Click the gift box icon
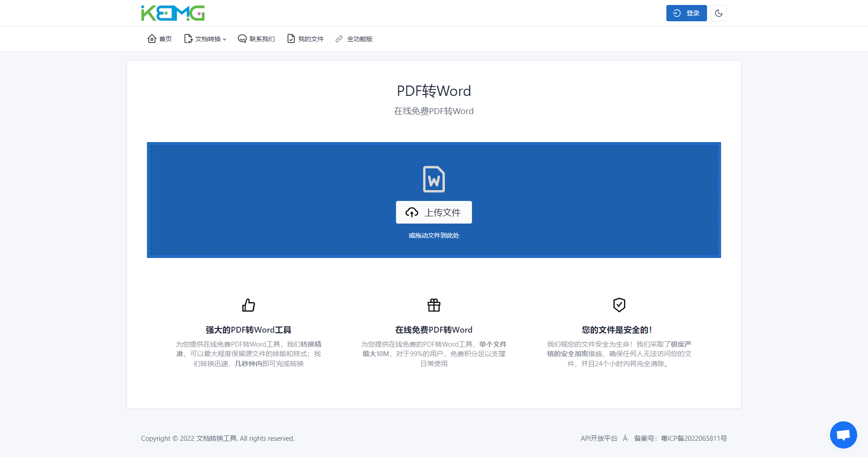The image size is (868, 458). [x=434, y=305]
